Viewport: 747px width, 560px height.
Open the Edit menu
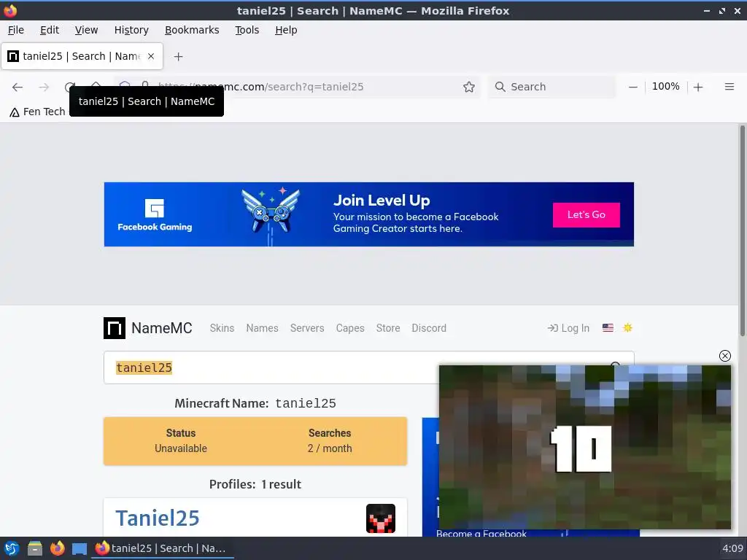(x=50, y=30)
